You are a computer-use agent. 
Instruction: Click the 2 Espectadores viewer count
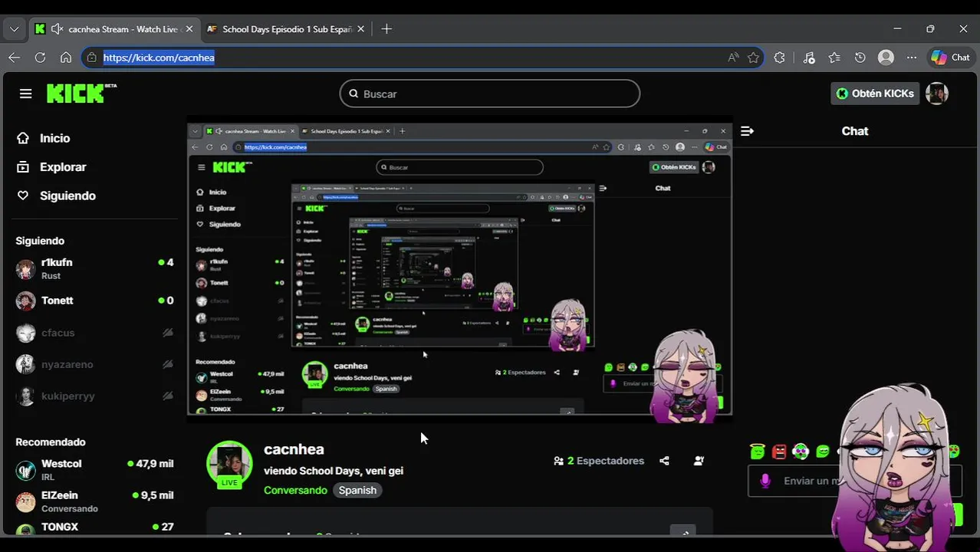pyautogui.click(x=599, y=461)
